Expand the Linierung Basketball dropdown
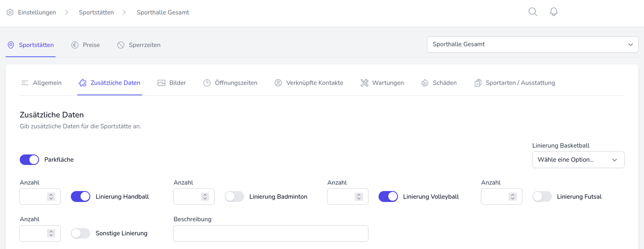The height and width of the screenshot is (249, 644). pos(578,160)
